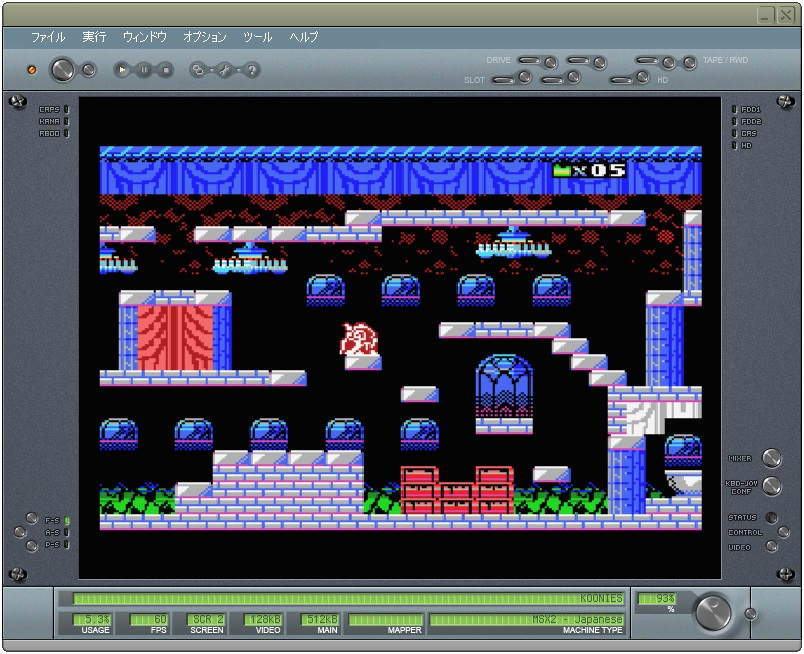This screenshot has width=804, height=654.
Task: Click the 60 FPS readout
Action: pyautogui.click(x=149, y=620)
